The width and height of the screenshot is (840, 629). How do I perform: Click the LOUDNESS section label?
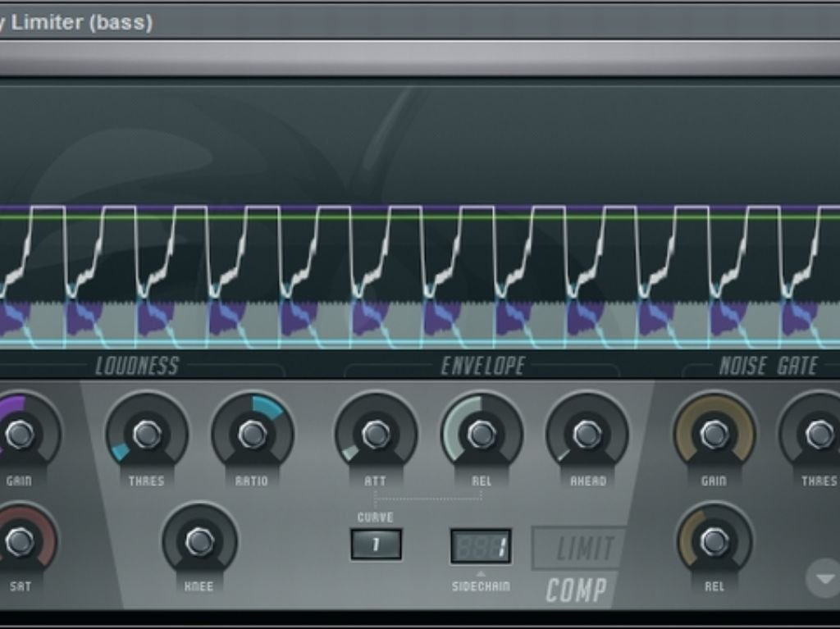137,366
